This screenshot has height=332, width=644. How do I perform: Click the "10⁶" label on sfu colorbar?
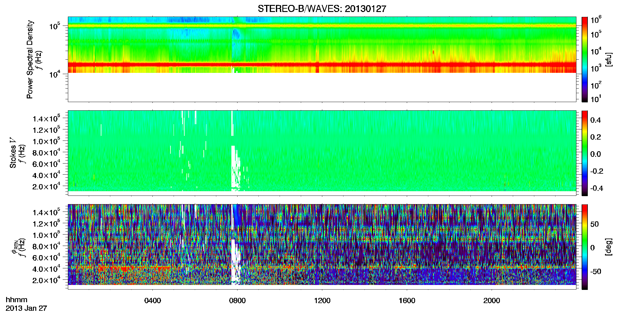(x=596, y=20)
